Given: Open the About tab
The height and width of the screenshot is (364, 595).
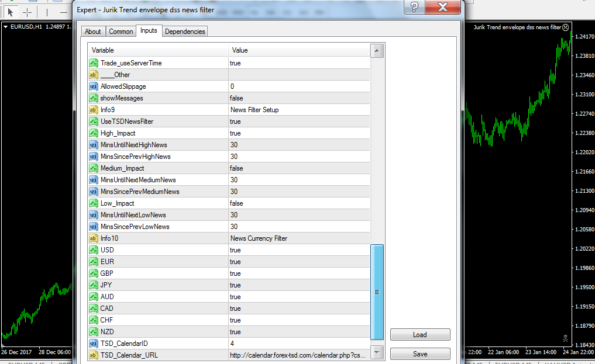Looking at the screenshot, I should coord(92,32).
